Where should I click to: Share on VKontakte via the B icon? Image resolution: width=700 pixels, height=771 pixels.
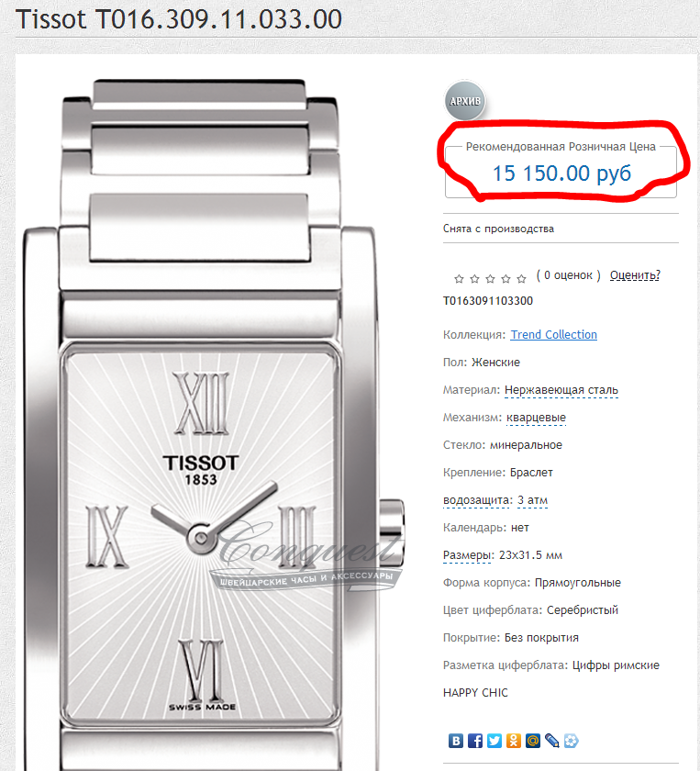click(456, 741)
